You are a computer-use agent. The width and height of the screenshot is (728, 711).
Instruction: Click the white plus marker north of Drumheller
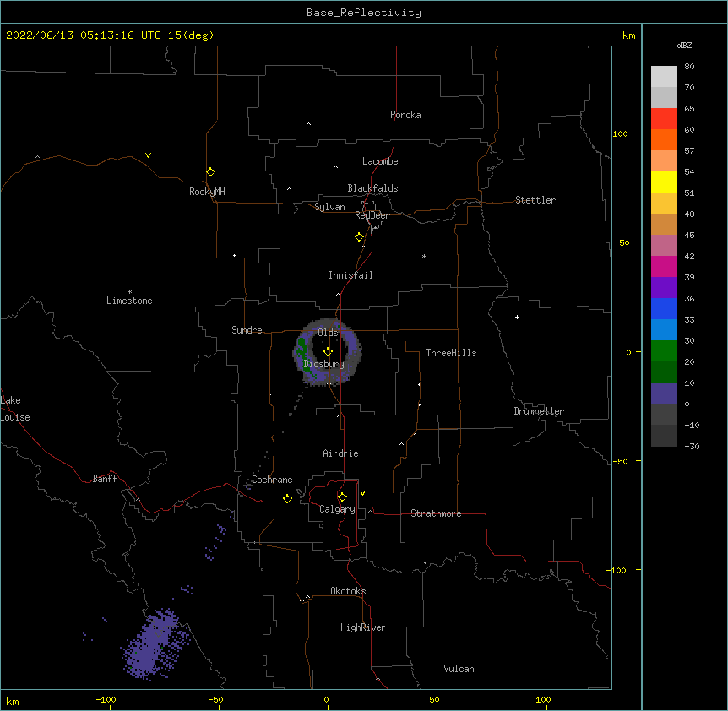(517, 317)
